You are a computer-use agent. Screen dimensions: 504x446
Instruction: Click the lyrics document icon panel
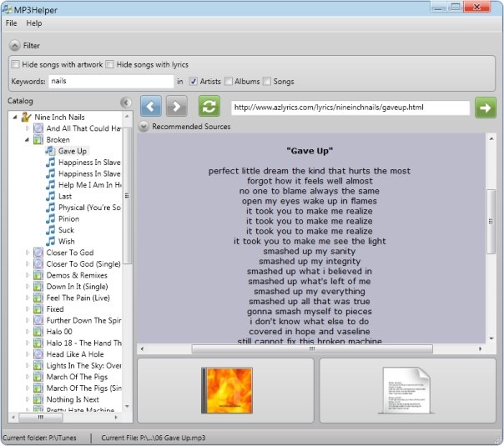coord(407,390)
